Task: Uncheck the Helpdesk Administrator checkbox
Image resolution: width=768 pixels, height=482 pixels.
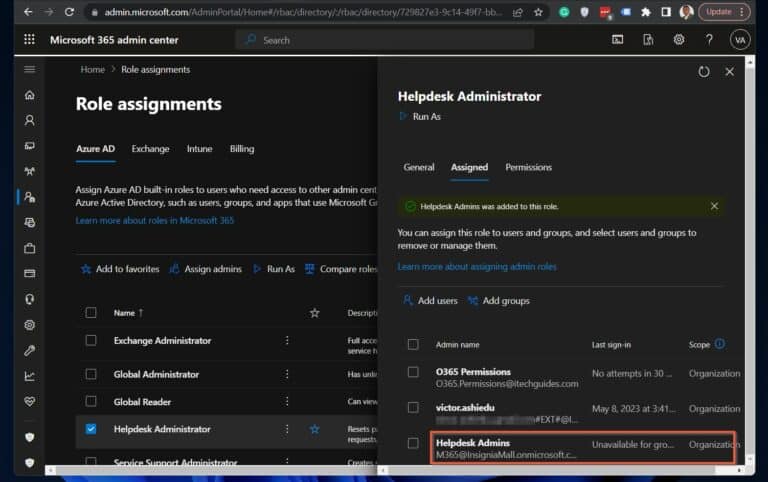Action: click(x=91, y=429)
